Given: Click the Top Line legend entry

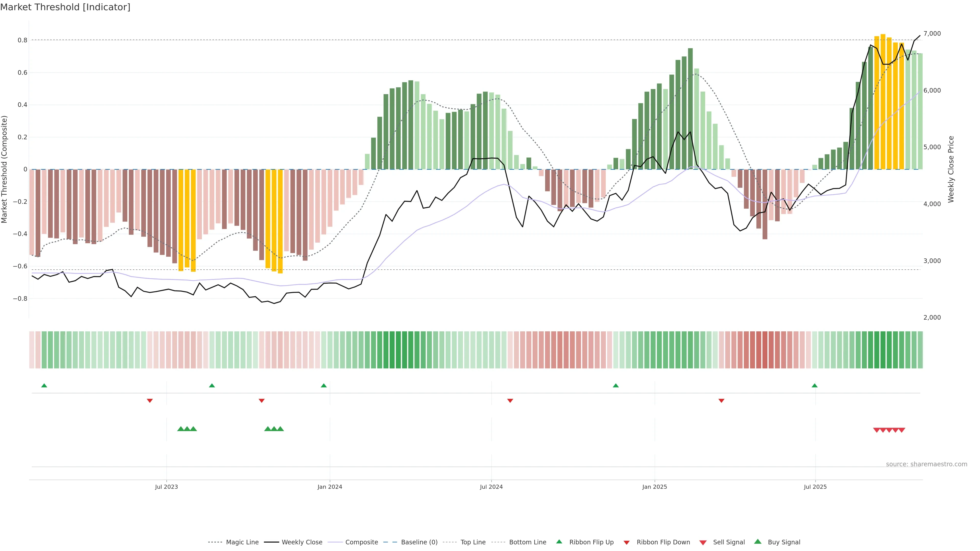Looking at the screenshot, I should pos(473,542).
